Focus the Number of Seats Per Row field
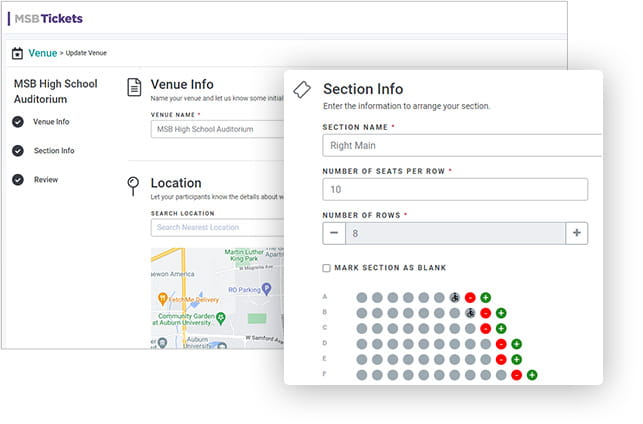 pyautogui.click(x=455, y=189)
